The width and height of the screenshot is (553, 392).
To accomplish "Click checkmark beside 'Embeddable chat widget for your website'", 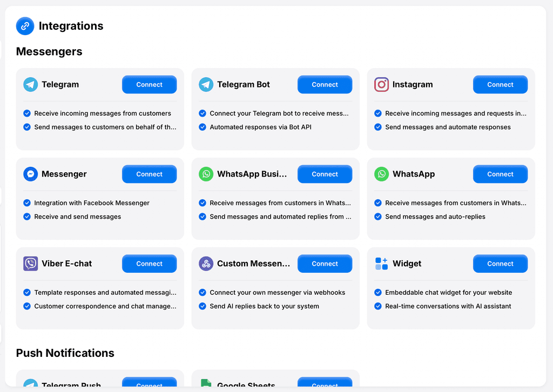I will coord(377,292).
